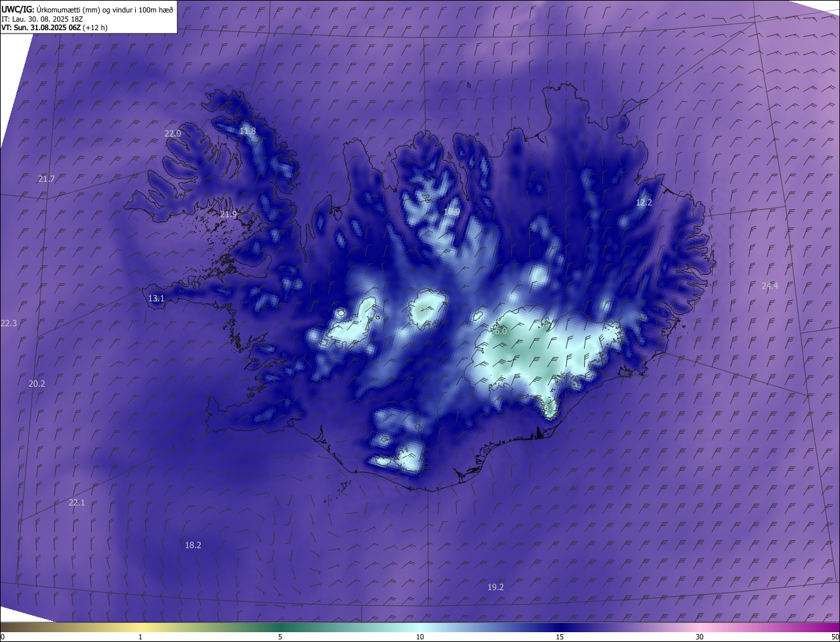Click the 12.2 value label

tap(644, 203)
